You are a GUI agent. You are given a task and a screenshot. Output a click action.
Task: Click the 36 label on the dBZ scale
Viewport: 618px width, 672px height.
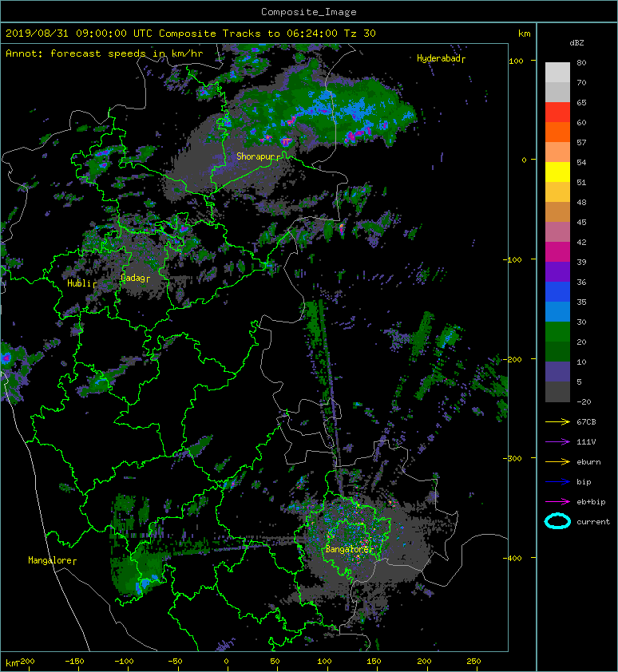point(581,282)
